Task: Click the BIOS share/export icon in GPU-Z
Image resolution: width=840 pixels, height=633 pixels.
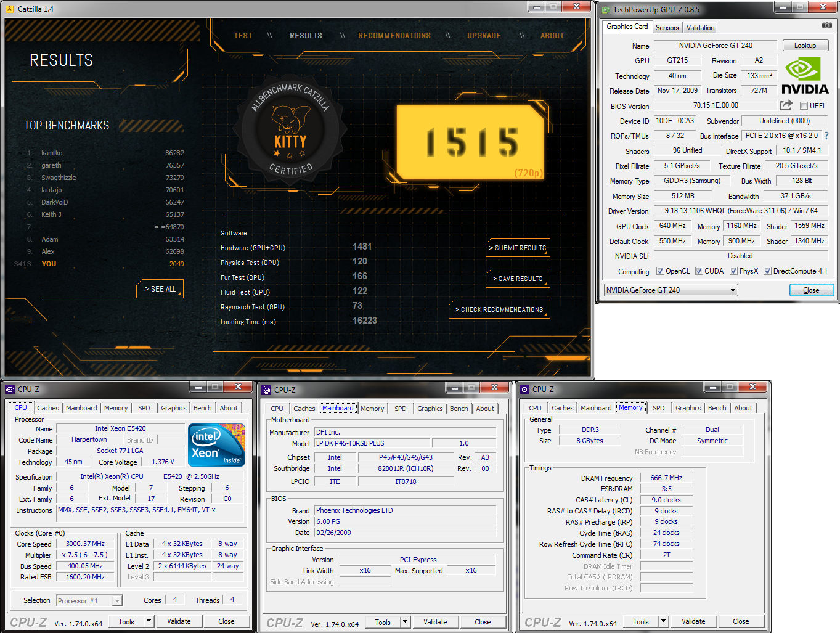Action: (786, 105)
